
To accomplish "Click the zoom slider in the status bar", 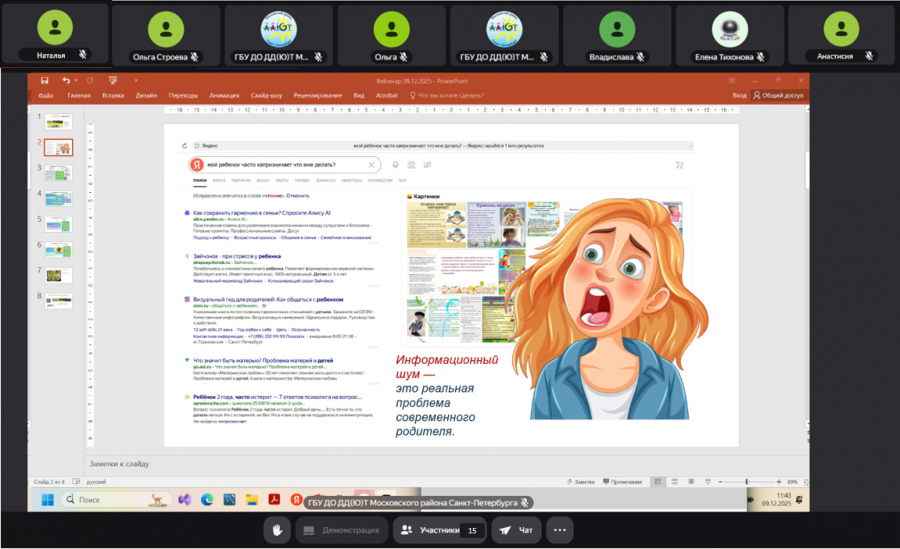I will [x=745, y=481].
